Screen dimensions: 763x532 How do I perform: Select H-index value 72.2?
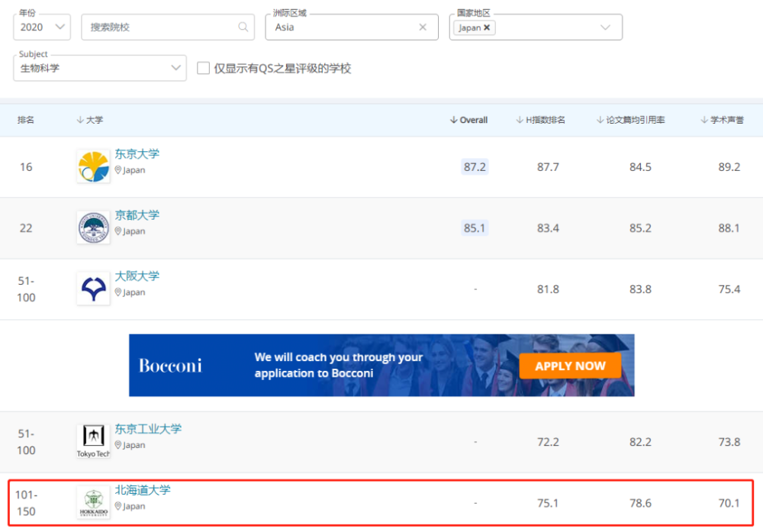[x=548, y=442]
